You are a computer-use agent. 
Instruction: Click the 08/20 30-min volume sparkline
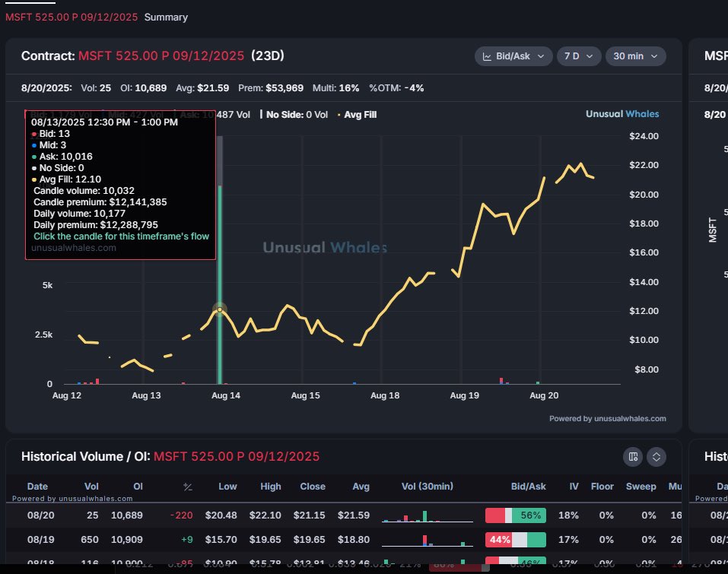coord(428,515)
